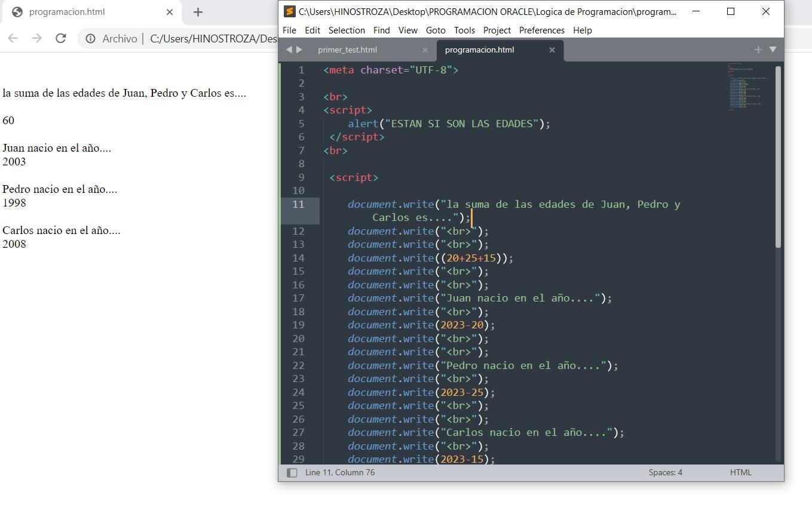Click the "Juan nacio en el año...." code string
This screenshot has width=812, height=529.
pos(520,298)
